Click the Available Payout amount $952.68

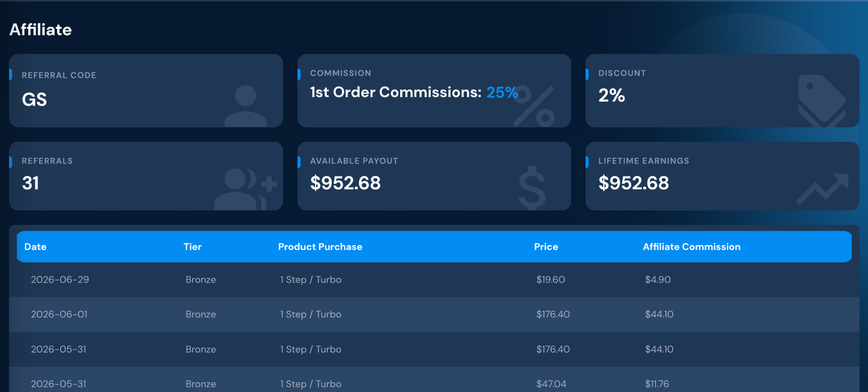(x=345, y=183)
